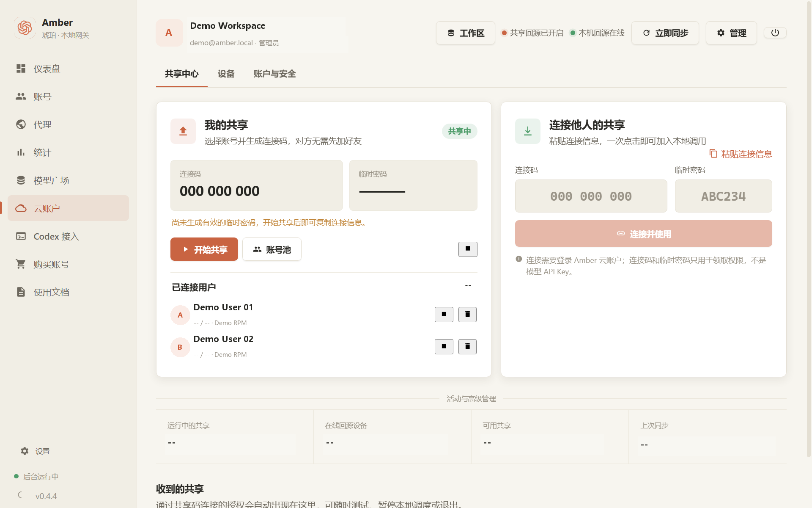Viewport: 812px width, 508px height.
Task: Open 模型广场 model marketplace
Action: (x=68, y=180)
